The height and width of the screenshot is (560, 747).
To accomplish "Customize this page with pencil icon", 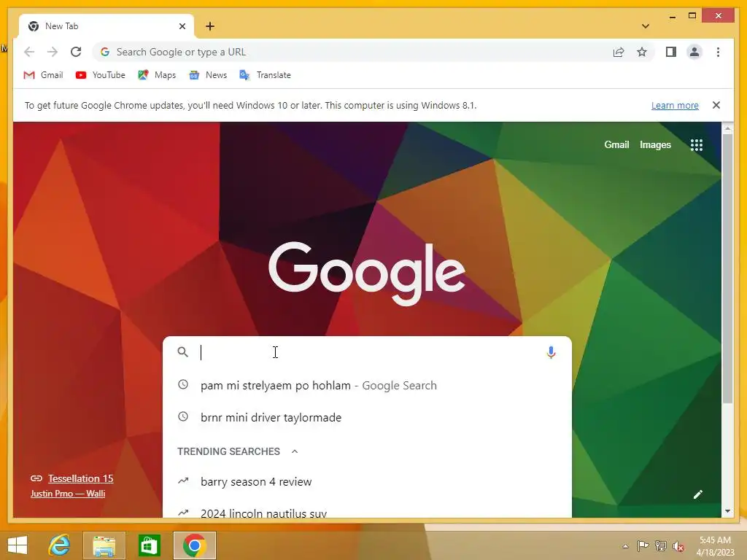I will coord(697,495).
